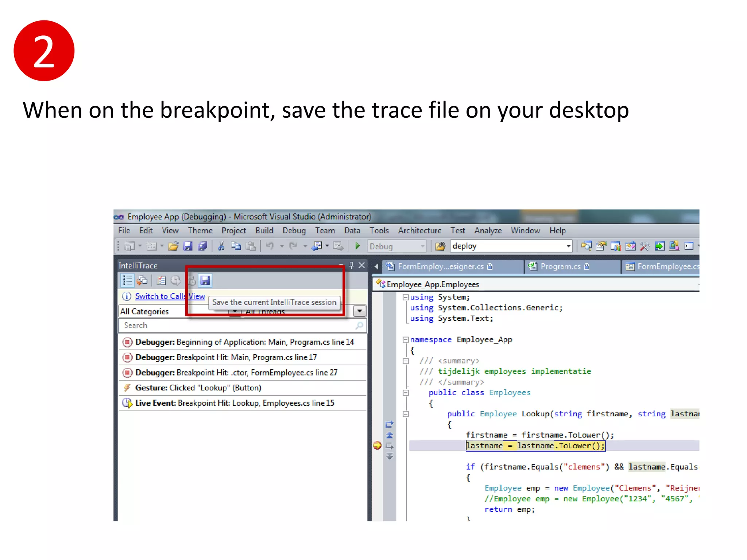Collapse the Employees class block

(405, 393)
